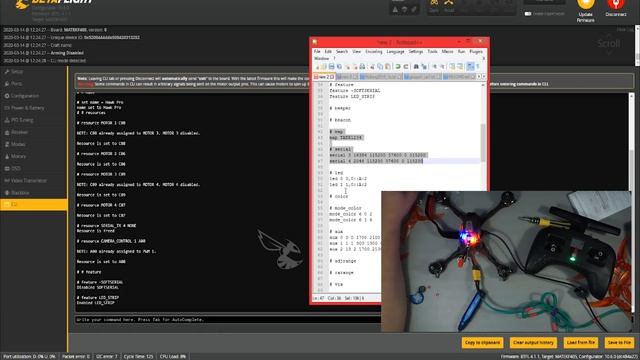This screenshot has height=360, width=640.
Task: Open the Power & Battery tab
Action: click(x=33, y=108)
